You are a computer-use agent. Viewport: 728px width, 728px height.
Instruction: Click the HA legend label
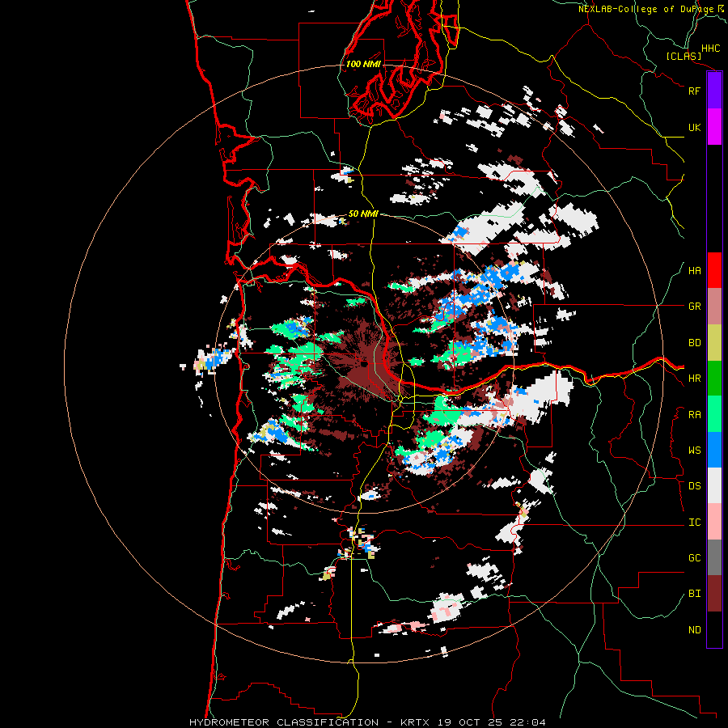click(694, 271)
